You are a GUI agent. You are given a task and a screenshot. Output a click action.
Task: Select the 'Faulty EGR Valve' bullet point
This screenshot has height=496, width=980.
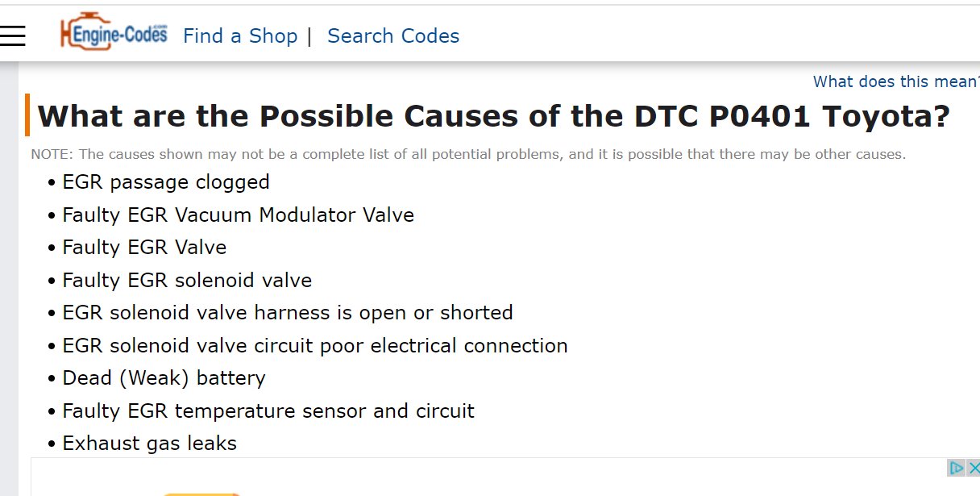143,248
